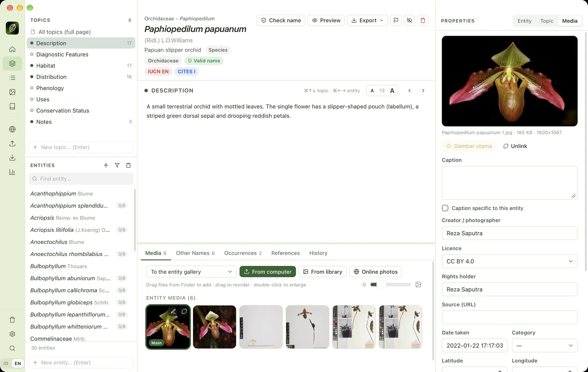Enable Caption specific to this entity checkbox
Viewport: 588px width, 372px height.
coord(445,208)
